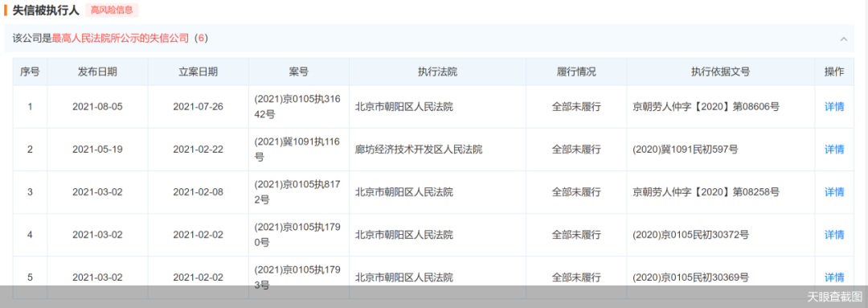Select document 京朝劳人仲字【2020】第08606号
Screen dimensions: 868x308
706,107
